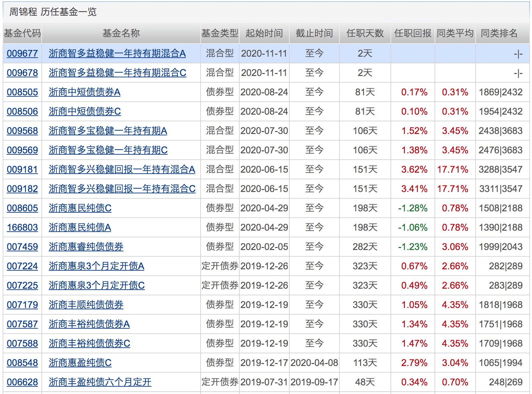This screenshot has height=394, width=532.
Task: Open fund code link 007459
Action: tap(22, 247)
